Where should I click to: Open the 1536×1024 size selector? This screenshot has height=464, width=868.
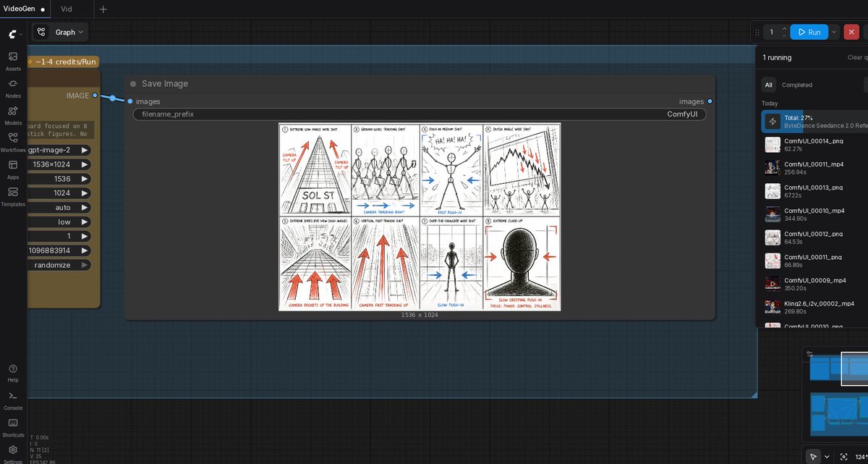click(x=59, y=164)
